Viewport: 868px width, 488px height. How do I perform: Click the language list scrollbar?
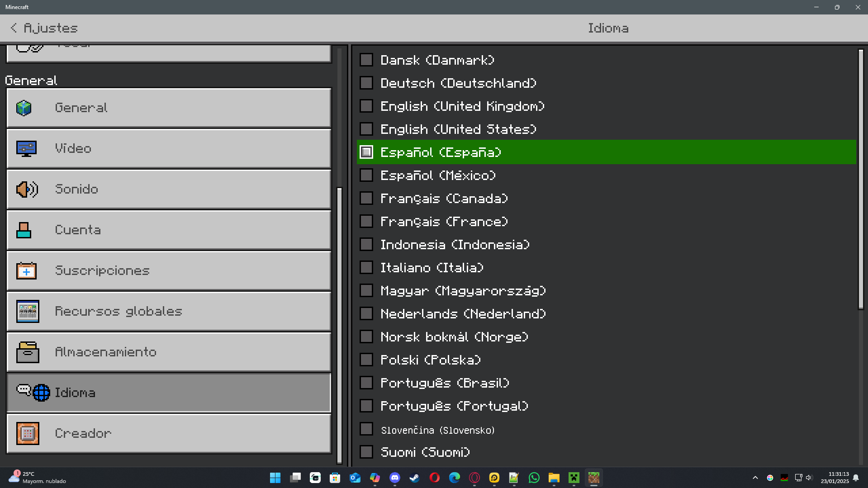(x=861, y=180)
